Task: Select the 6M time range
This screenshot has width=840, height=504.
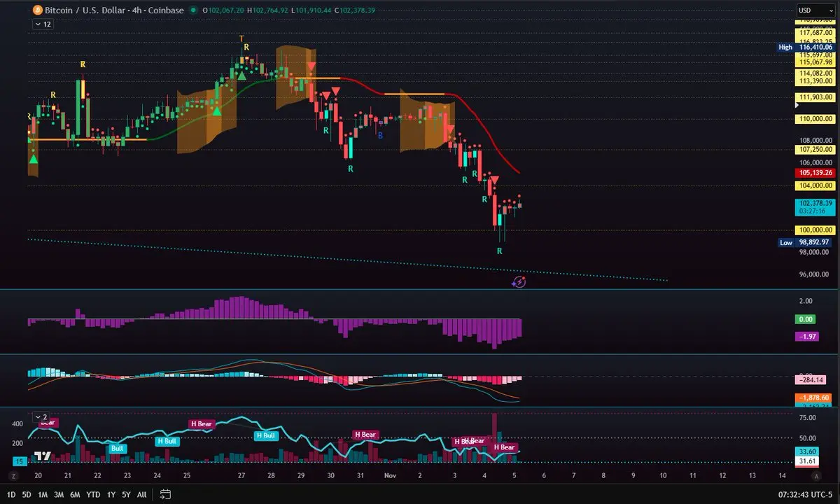Action: pos(76,494)
